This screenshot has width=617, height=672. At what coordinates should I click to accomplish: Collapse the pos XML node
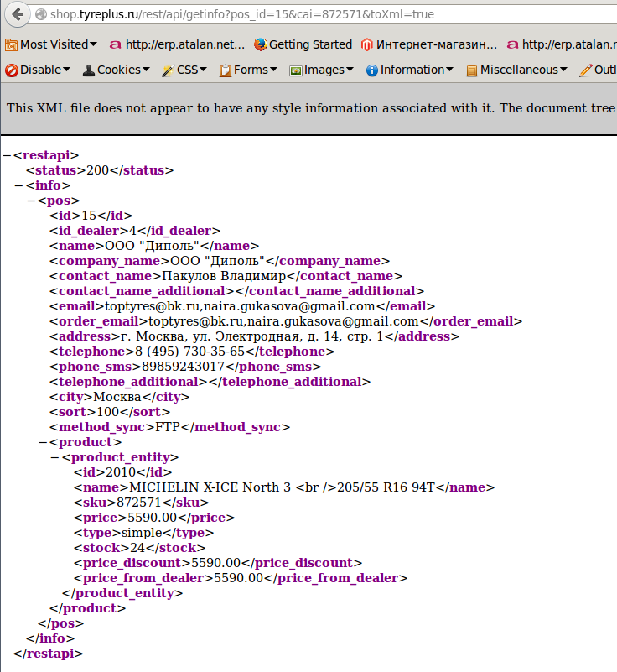(x=31, y=201)
